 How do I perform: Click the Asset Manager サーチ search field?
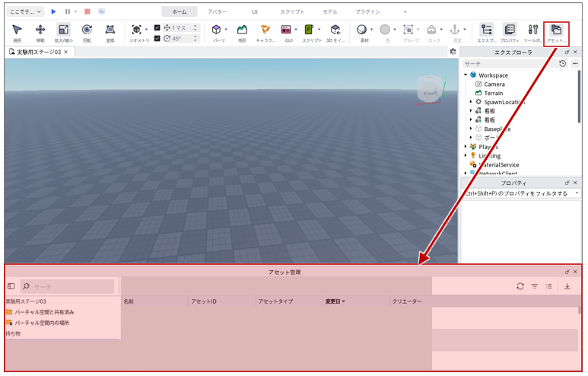[68, 286]
